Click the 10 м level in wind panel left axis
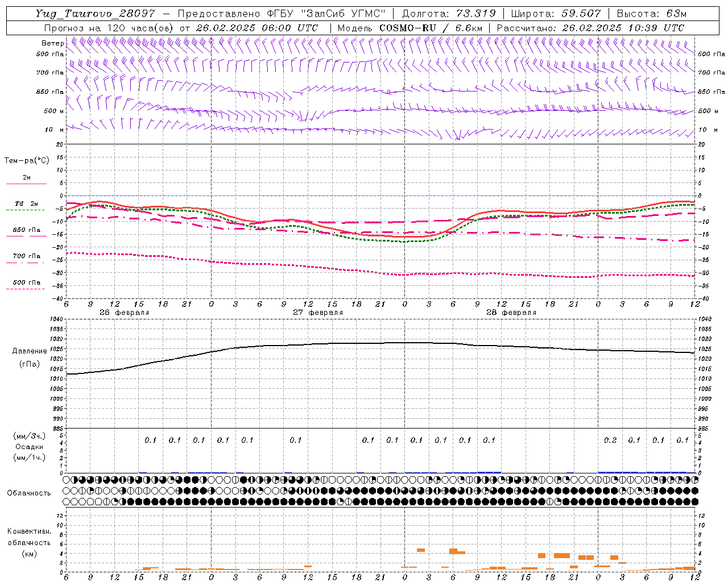This screenshot has height=582, width=728. click(55, 130)
